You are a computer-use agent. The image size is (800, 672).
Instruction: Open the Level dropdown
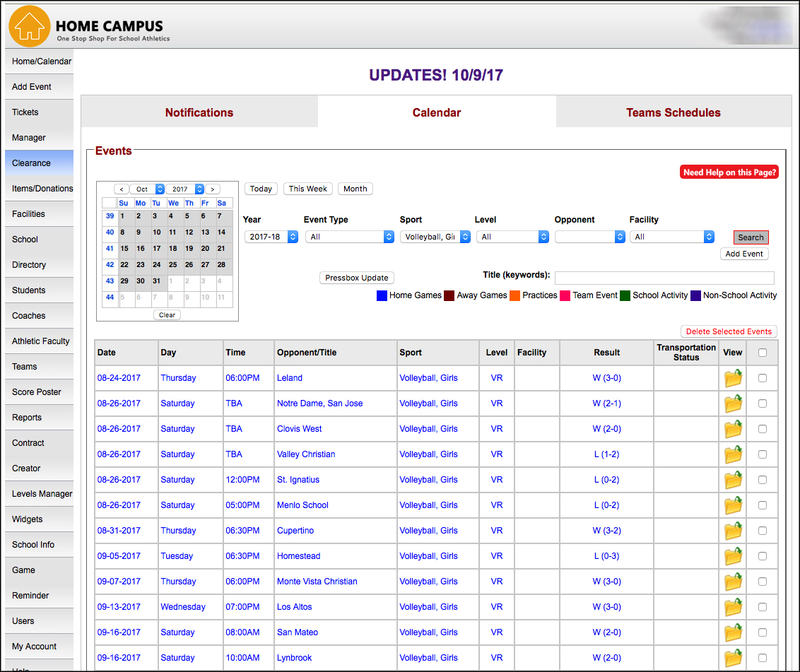(512, 237)
